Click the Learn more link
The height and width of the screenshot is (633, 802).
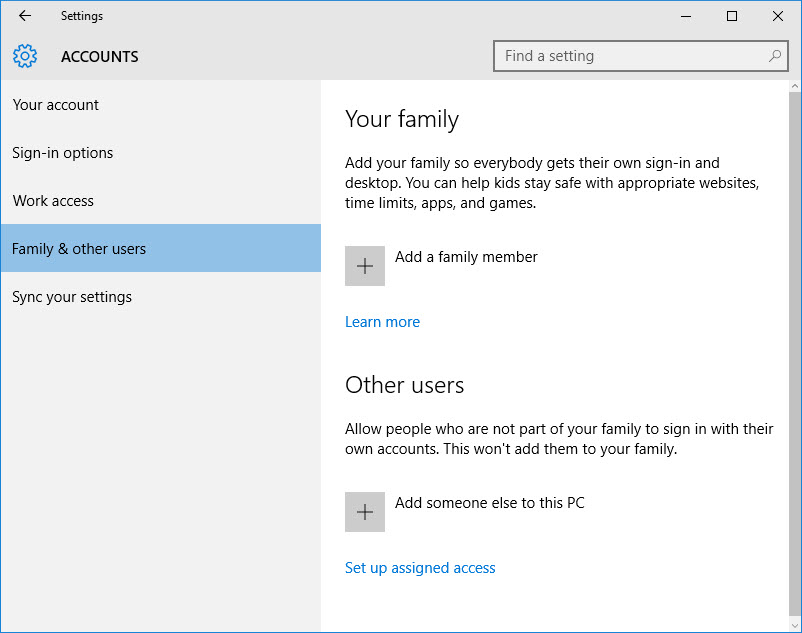(382, 322)
